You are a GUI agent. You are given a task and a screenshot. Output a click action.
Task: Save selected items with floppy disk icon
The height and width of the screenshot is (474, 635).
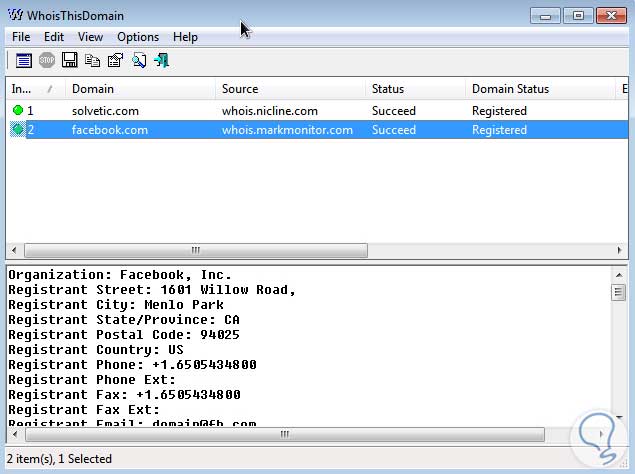coord(70,60)
